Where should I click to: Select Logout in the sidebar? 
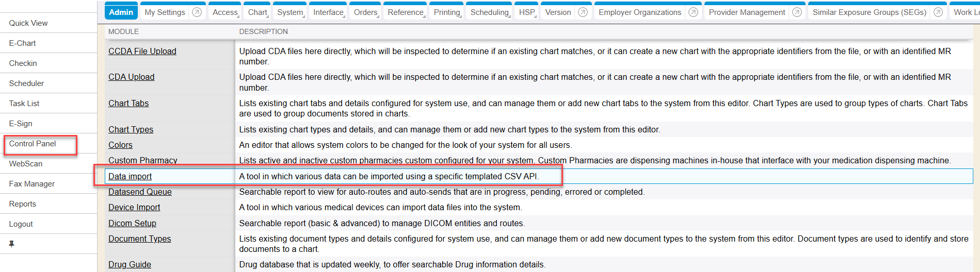pyautogui.click(x=21, y=224)
